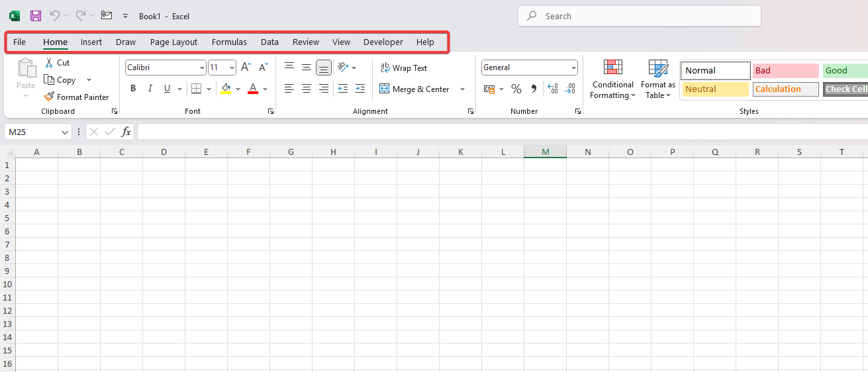The image size is (868, 372).
Task: Click Decrease Indent icon
Action: [x=343, y=89]
